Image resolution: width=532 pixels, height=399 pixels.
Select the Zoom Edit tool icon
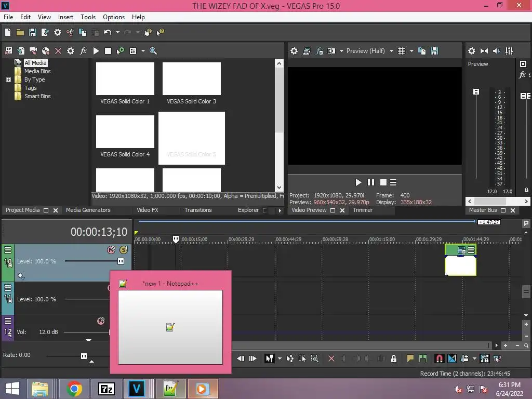click(314, 358)
